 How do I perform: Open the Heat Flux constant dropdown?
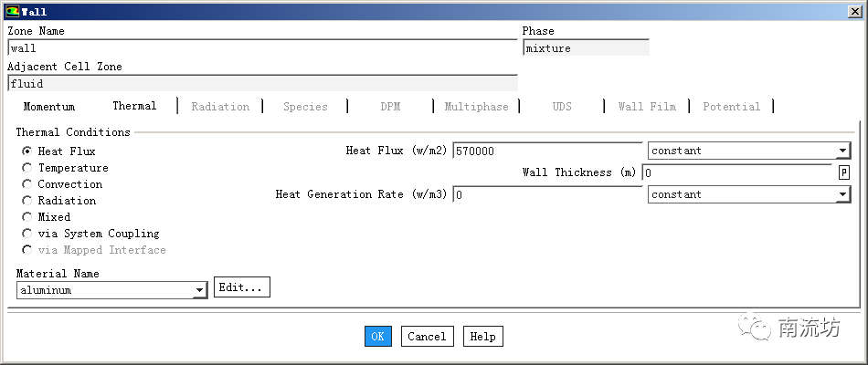click(x=748, y=151)
